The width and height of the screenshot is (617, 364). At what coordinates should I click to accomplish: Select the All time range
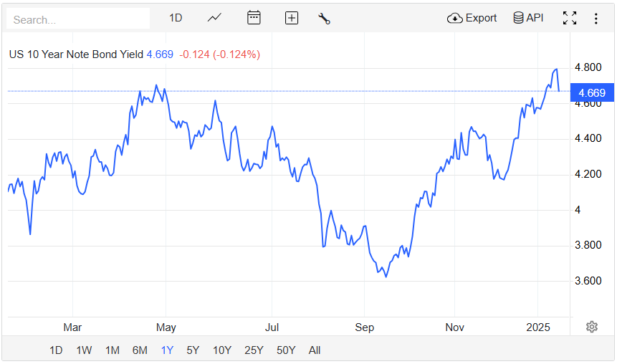[315, 350]
